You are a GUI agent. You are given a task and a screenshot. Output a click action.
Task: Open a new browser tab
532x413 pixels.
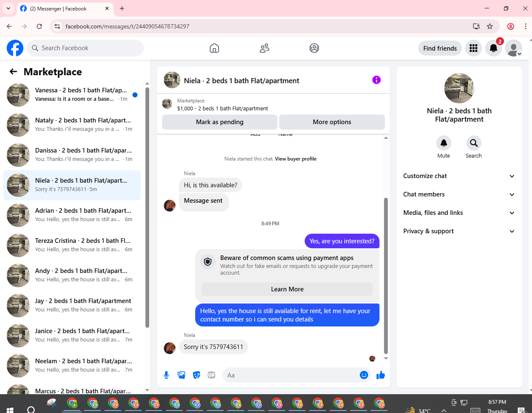tap(122, 8)
